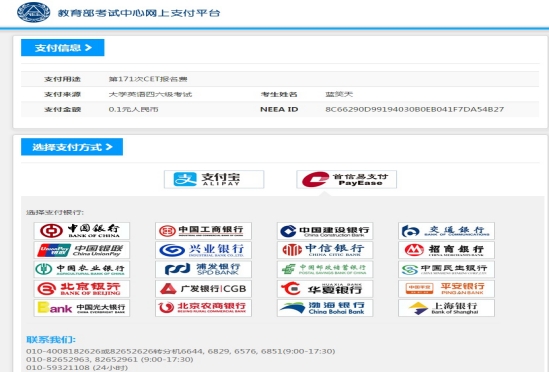This screenshot has width=549, height=372.
Task: Pick the Bank of China logo
Action: (82, 231)
